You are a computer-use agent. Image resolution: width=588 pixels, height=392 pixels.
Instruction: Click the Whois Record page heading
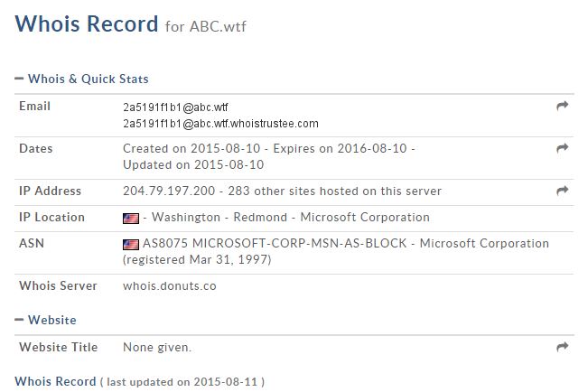[87, 24]
